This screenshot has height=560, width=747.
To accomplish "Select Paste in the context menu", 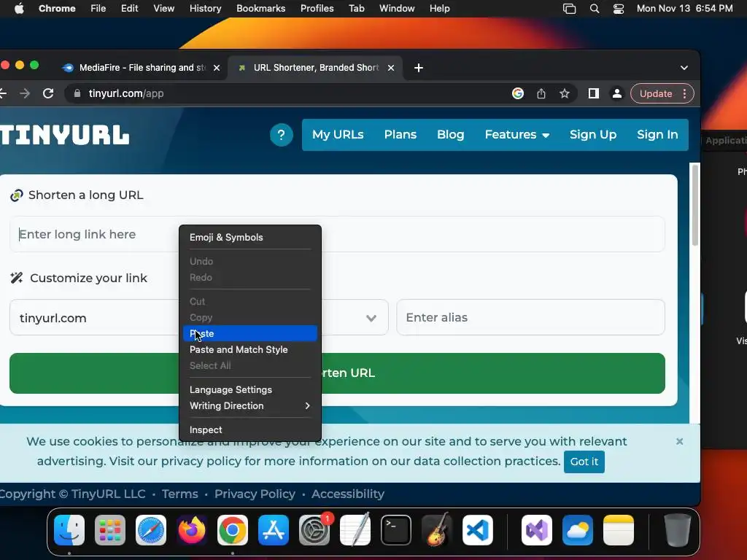I will pyautogui.click(x=249, y=333).
